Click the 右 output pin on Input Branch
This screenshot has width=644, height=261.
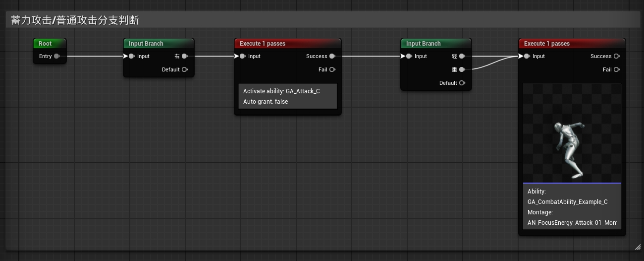(184, 56)
